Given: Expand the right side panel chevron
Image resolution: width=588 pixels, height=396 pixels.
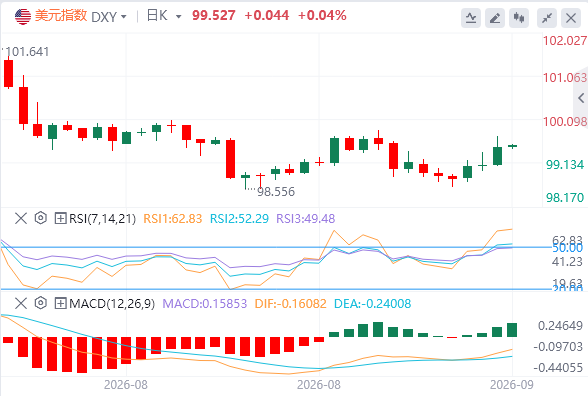Looking at the screenshot, I should (581, 98).
